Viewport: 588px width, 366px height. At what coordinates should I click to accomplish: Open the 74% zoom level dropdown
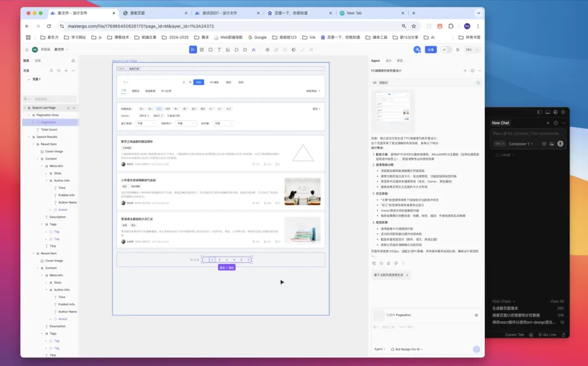click(470, 50)
